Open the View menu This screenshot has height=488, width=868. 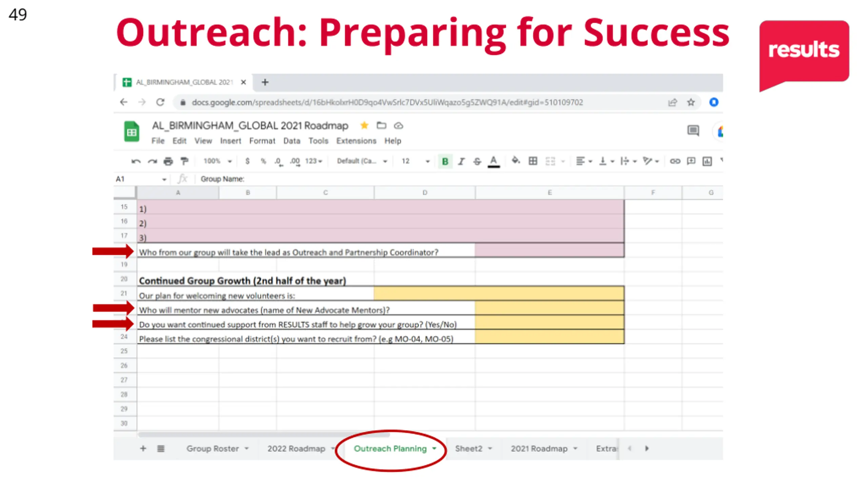pos(203,141)
